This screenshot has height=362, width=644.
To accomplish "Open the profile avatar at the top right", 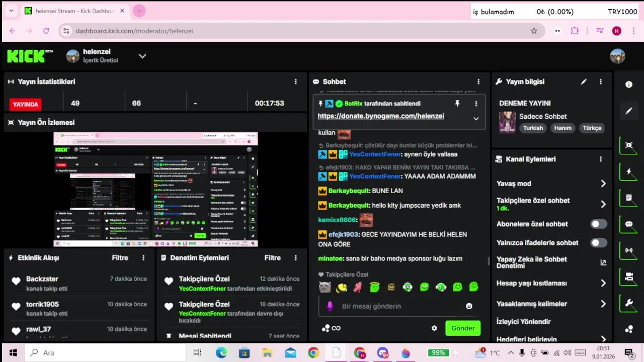I will (617, 56).
